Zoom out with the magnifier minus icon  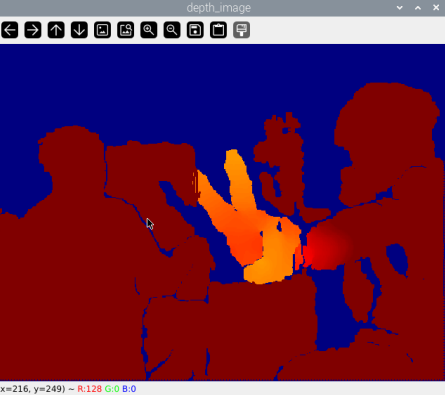(x=172, y=30)
